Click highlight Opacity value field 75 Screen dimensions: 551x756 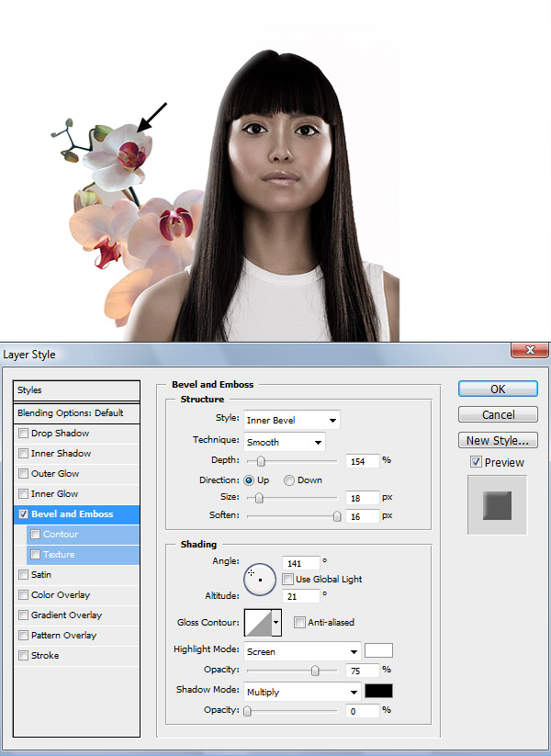pyautogui.click(x=362, y=671)
